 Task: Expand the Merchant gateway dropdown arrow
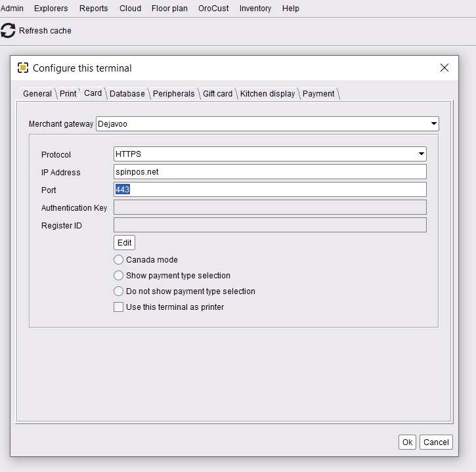click(x=433, y=123)
